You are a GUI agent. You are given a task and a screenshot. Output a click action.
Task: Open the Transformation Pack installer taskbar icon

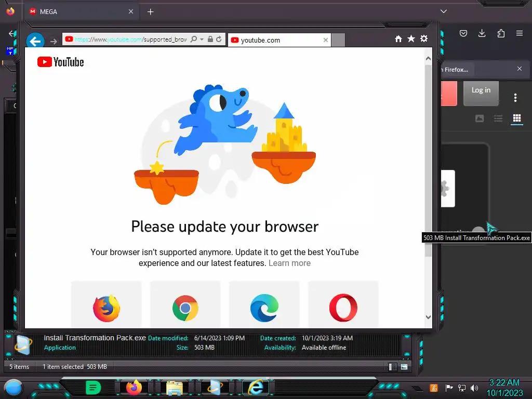(215, 388)
